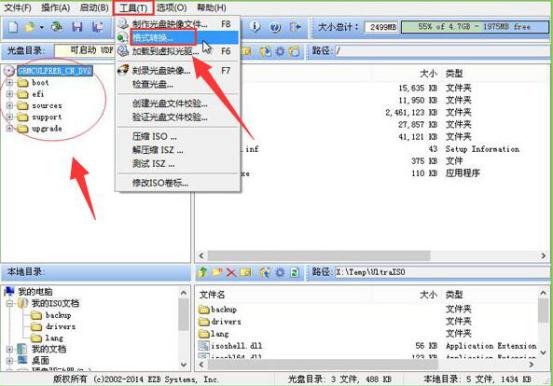The height and width of the screenshot is (386, 553).
Task: Open the info icon in the toolbar
Action: point(255,26)
